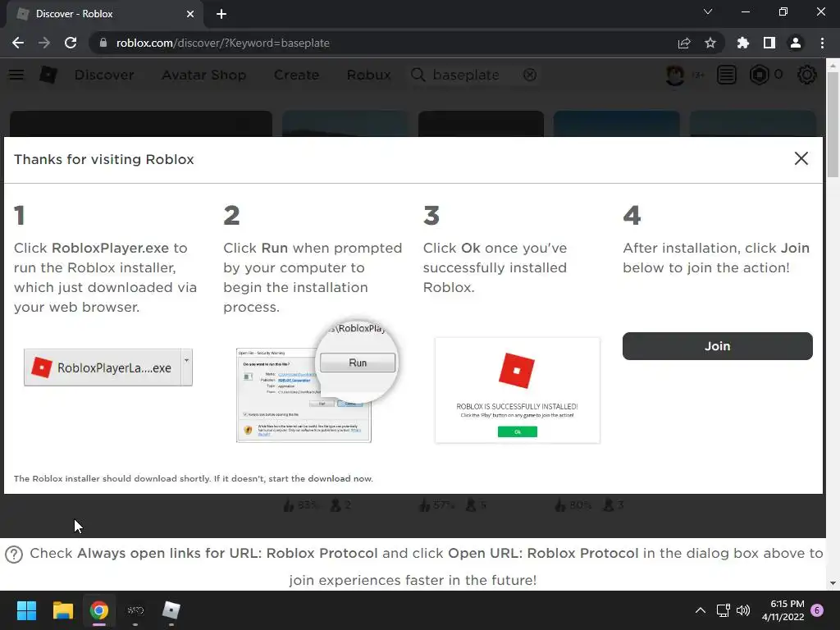Open network status tray icon
Image resolution: width=840 pixels, height=630 pixels.
tap(724, 610)
